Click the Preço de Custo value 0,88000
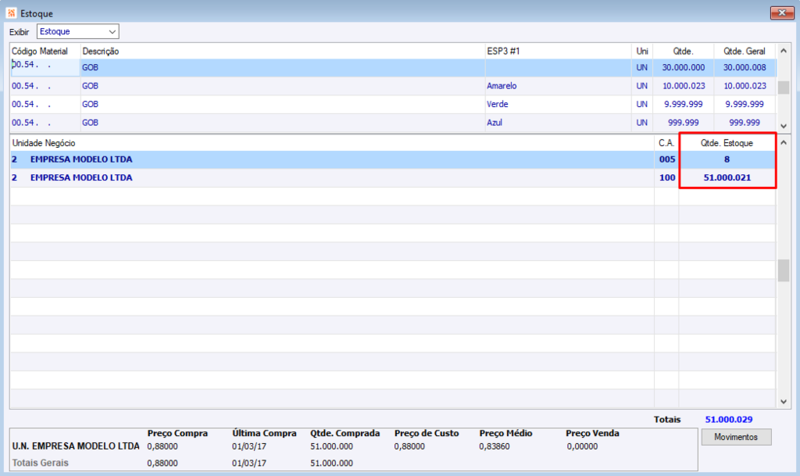800x476 pixels. 409,446
